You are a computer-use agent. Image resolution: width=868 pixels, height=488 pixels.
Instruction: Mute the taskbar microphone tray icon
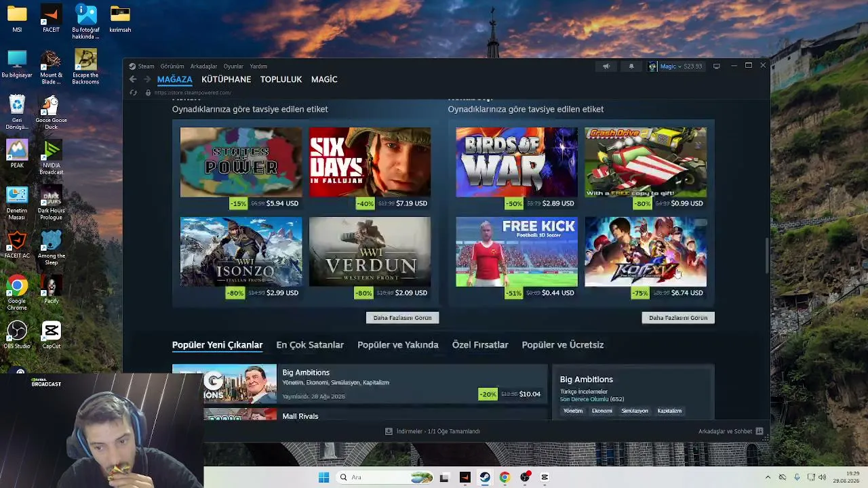[x=797, y=477]
